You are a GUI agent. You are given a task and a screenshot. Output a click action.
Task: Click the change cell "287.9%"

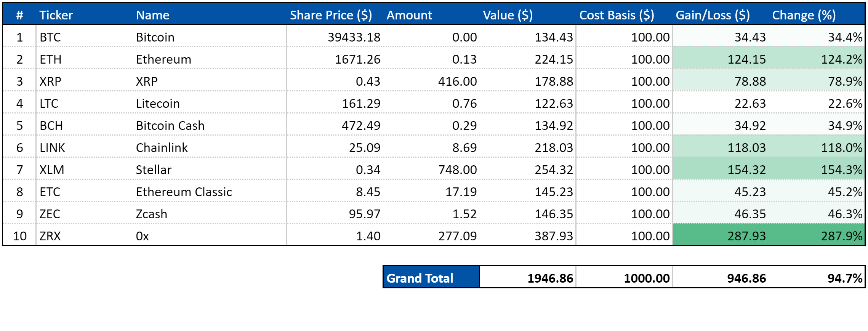point(842,236)
